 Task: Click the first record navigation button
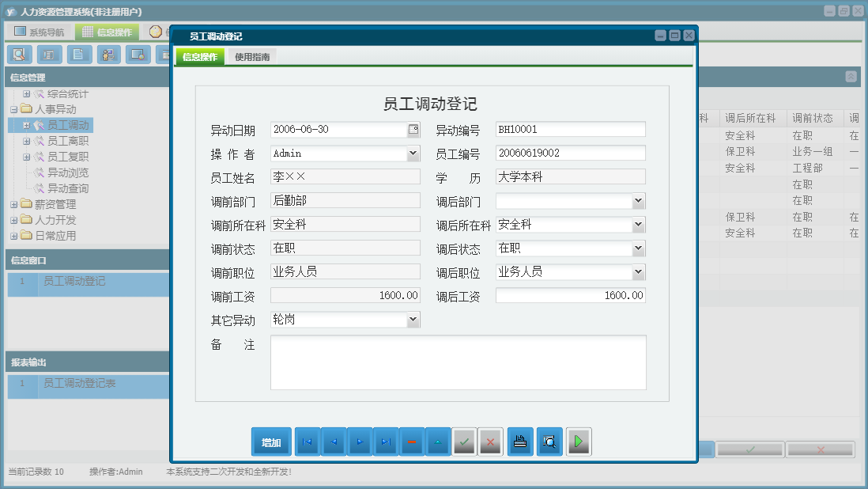click(308, 442)
